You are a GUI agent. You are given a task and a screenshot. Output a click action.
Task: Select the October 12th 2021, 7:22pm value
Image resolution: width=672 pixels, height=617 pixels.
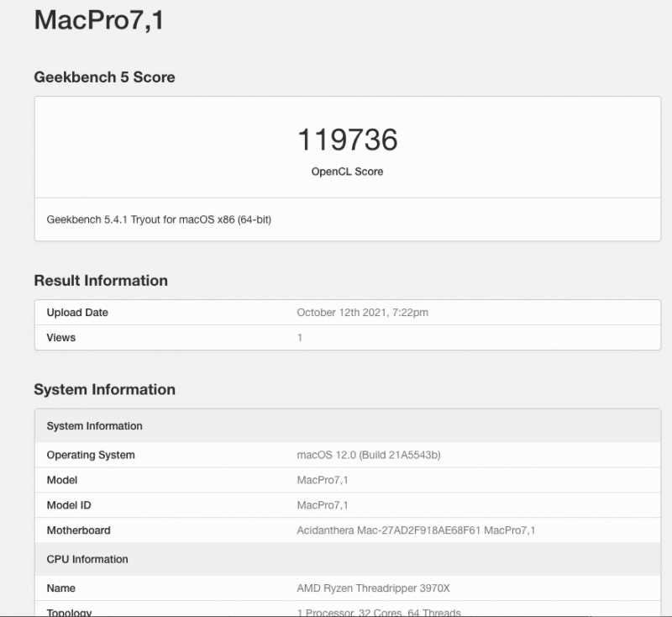[363, 313]
